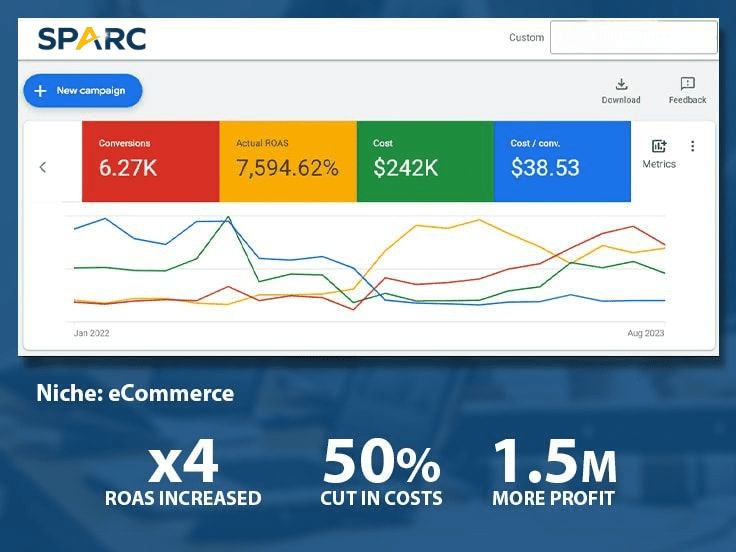The width and height of the screenshot is (736, 552).
Task: Open the three-dot more options menu
Action: (693, 146)
